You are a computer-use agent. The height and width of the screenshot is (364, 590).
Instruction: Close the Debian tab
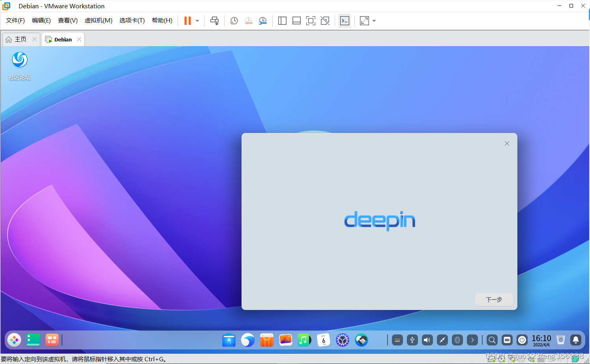(x=79, y=39)
